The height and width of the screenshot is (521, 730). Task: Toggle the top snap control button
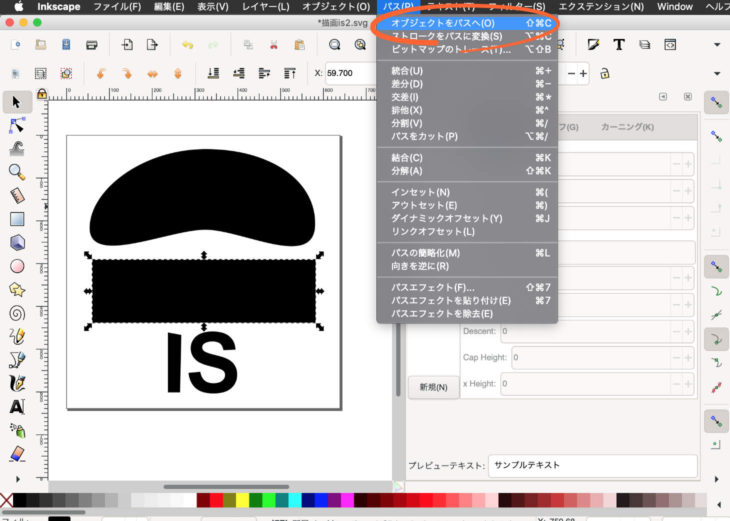tap(716, 103)
